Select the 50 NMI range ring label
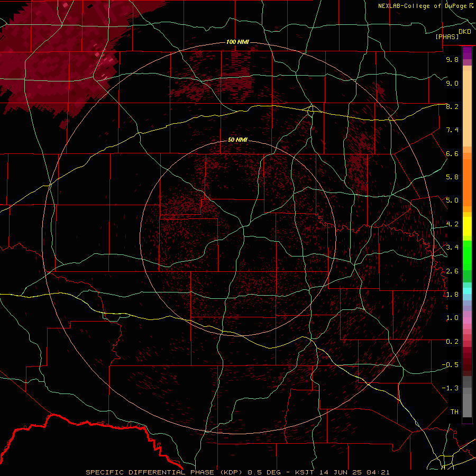The width and height of the screenshot is (476, 476). coord(237,140)
